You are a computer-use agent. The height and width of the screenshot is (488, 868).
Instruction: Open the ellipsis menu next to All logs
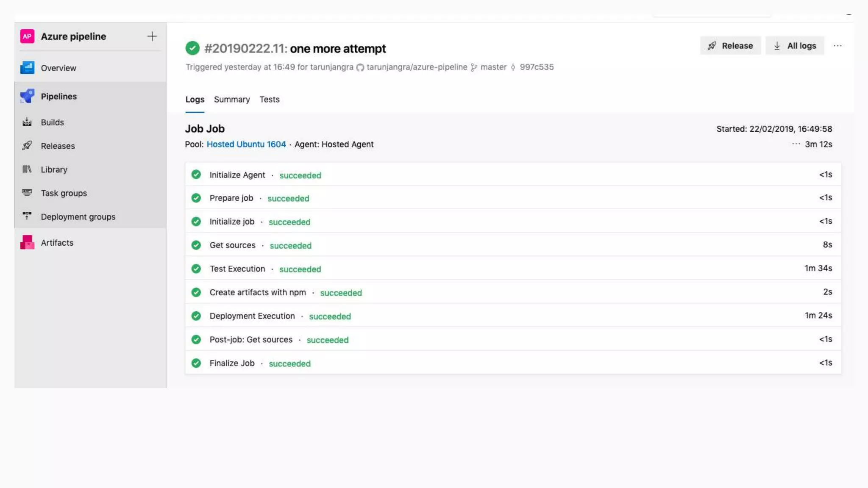pos(837,46)
